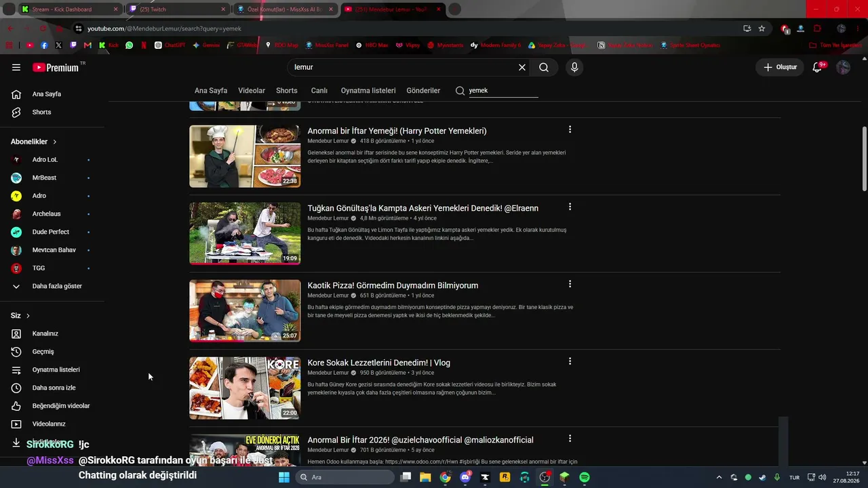Open File Explorer from the taskbar
Image resolution: width=868 pixels, height=488 pixels.
point(425,477)
